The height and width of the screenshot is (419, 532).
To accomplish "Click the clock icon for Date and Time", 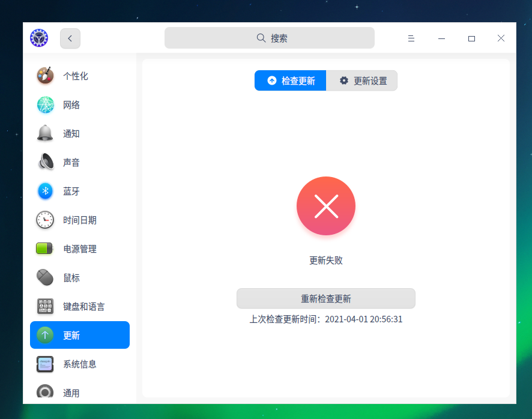I will tap(45, 220).
